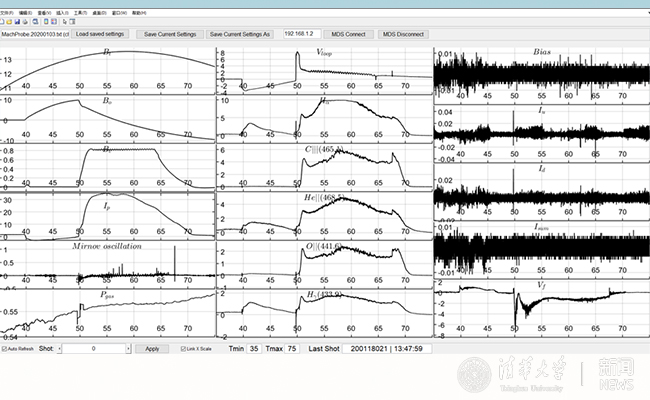The height and width of the screenshot is (400, 650).
Task: Click the Apply button for shot
Action: coord(152,349)
